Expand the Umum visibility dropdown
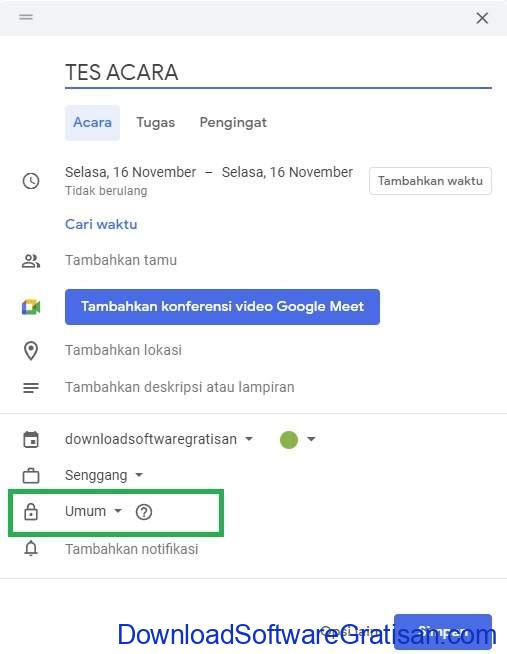507x654 pixels. [93, 511]
